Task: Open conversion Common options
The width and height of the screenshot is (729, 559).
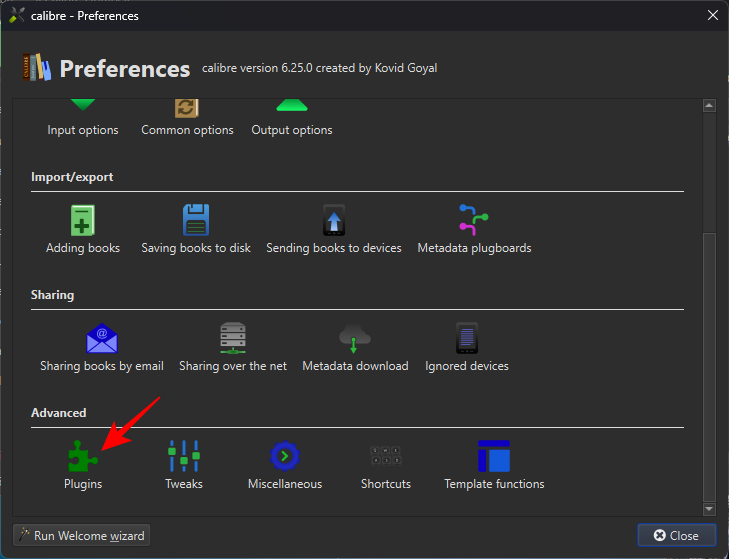Action: 187,118
